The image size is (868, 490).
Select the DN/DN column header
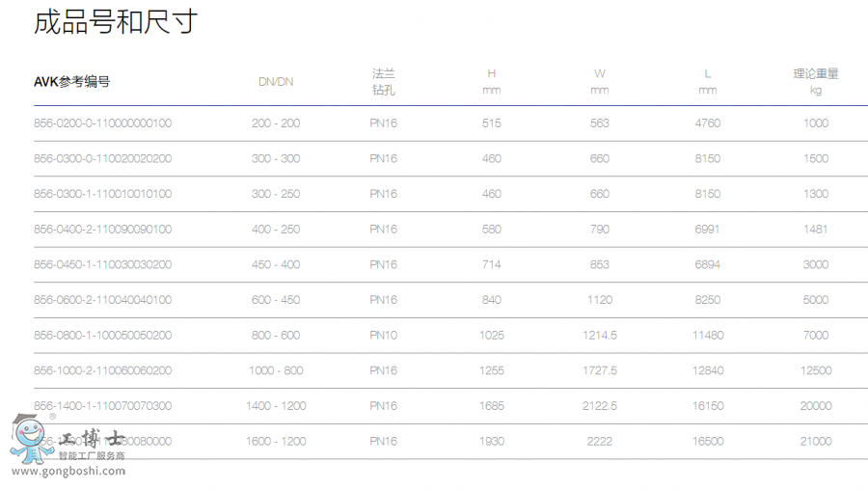click(x=276, y=82)
